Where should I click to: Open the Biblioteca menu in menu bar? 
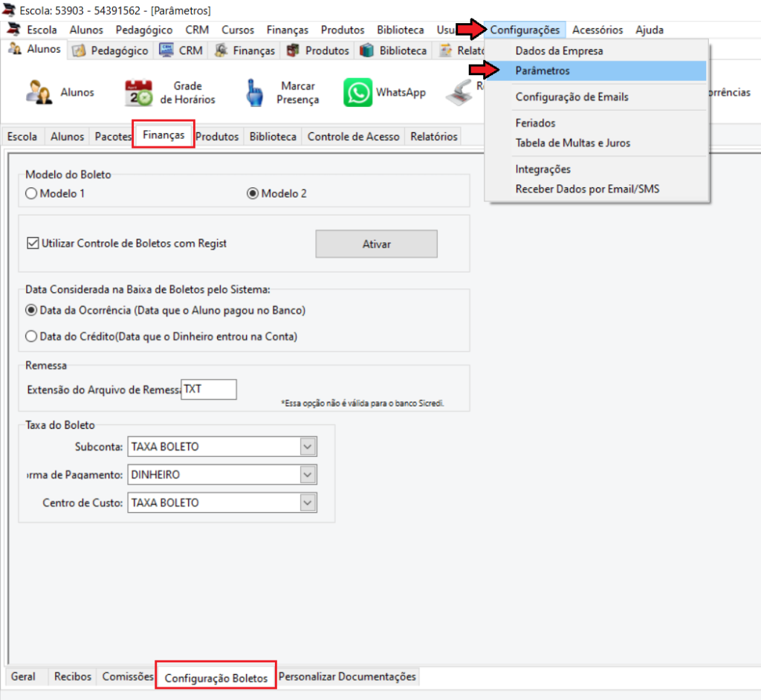[401, 30]
